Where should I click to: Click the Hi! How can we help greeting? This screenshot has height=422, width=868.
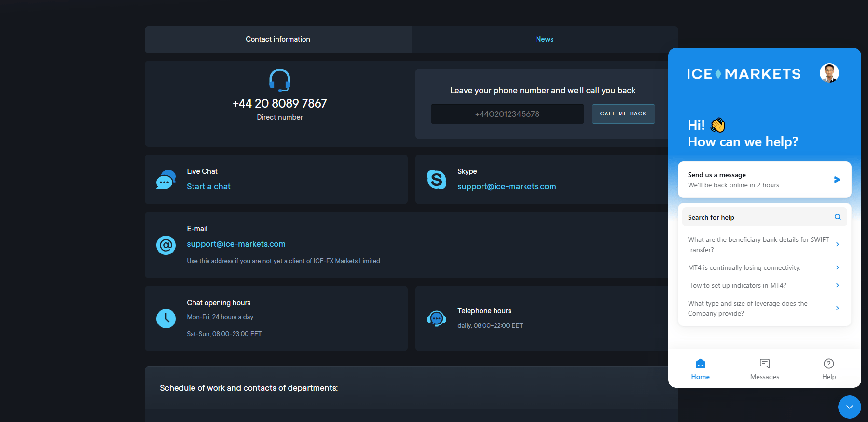click(x=743, y=133)
